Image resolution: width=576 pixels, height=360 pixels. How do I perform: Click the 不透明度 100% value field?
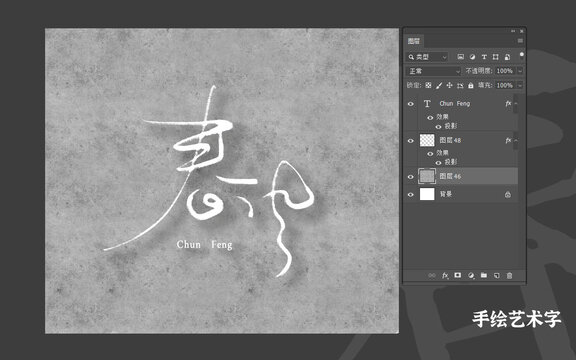click(x=505, y=71)
